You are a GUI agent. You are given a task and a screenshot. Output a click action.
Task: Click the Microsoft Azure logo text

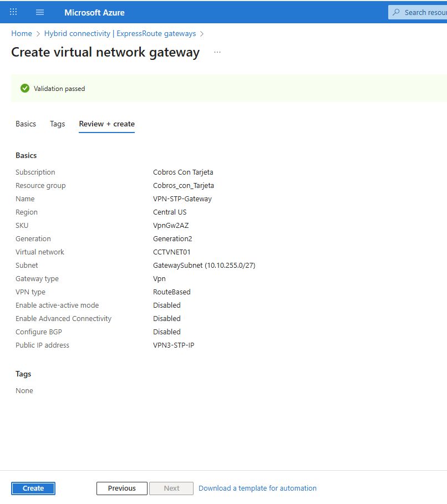[94, 13]
